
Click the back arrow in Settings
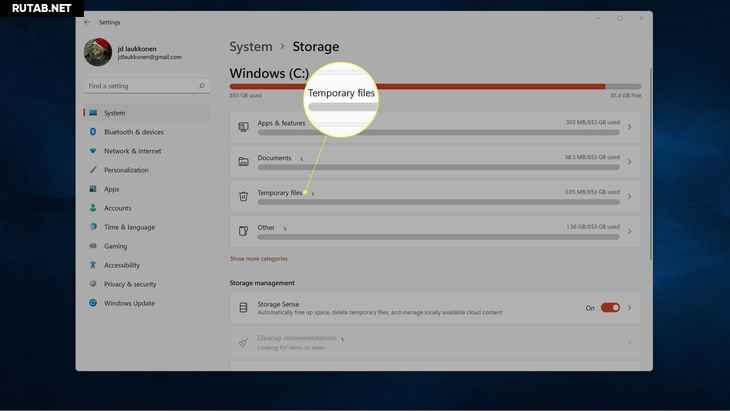click(x=88, y=22)
